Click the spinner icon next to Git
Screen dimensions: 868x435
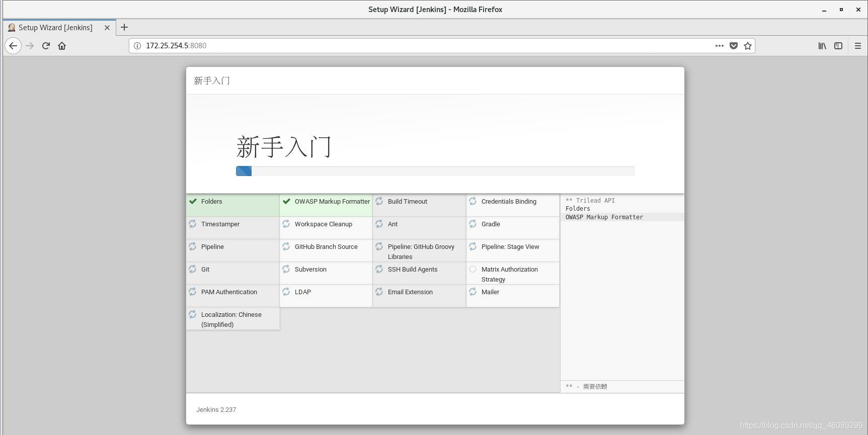point(193,269)
